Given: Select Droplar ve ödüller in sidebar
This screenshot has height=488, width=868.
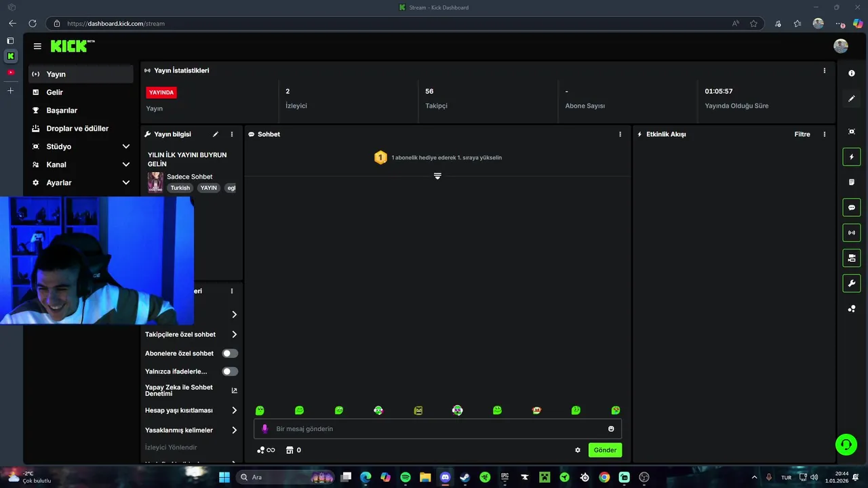Looking at the screenshot, I should click(x=81, y=128).
